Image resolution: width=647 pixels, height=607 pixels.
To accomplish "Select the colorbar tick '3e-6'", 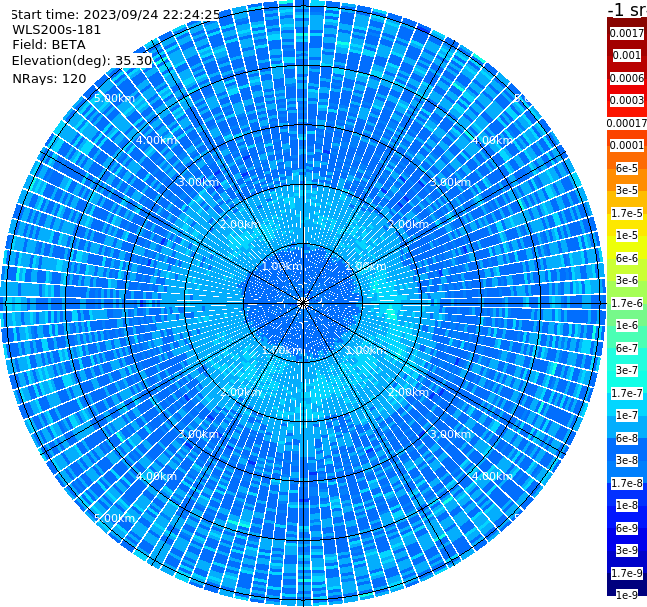I will pos(627,280).
